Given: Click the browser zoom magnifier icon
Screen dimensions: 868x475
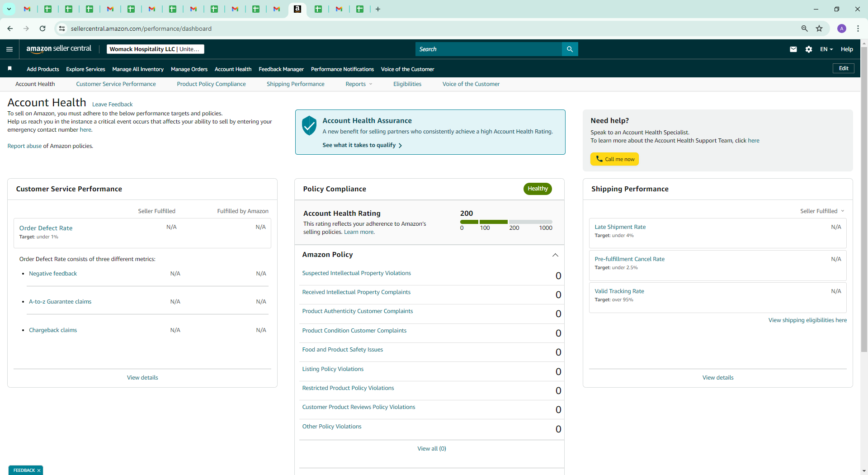Looking at the screenshot, I should 804,28.
